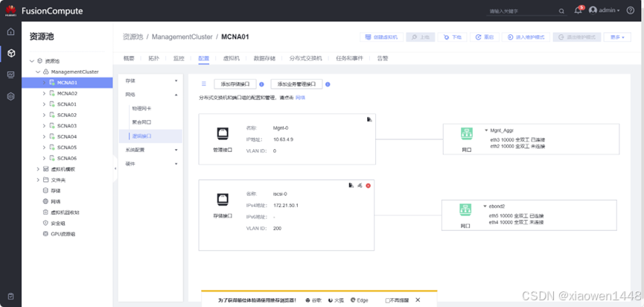This screenshot has height=307, width=644.
Task: Open the admin dropdown arrow
Action: (x=619, y=10)
